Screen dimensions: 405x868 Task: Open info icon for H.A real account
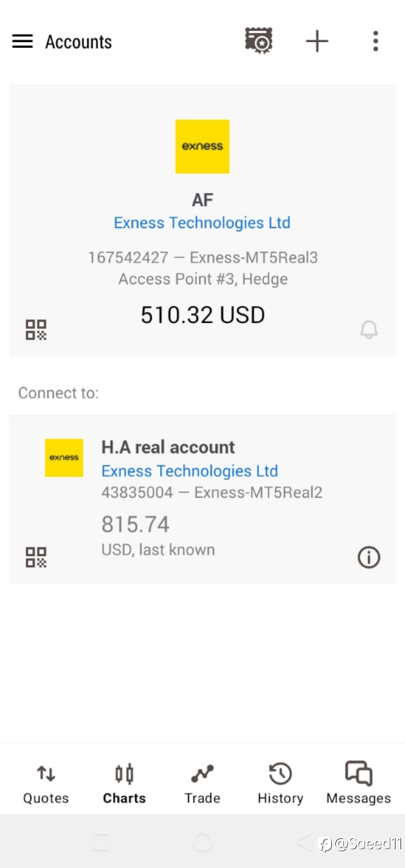coord(369,557)
